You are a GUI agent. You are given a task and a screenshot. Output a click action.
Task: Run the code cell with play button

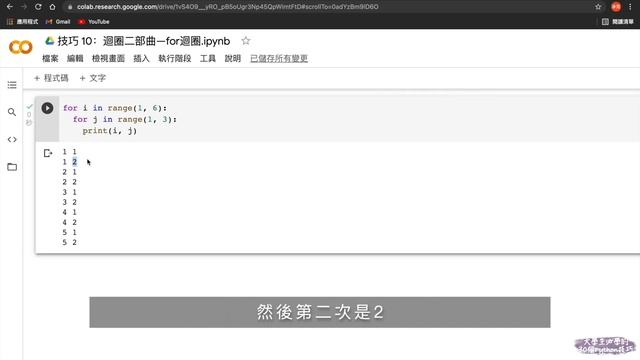click(x=47, y=108)
